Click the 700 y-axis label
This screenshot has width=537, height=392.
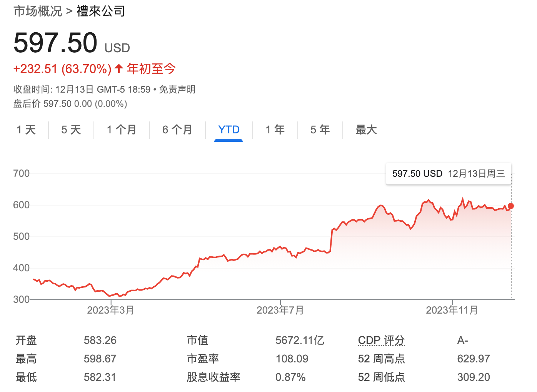click(21, 173)
